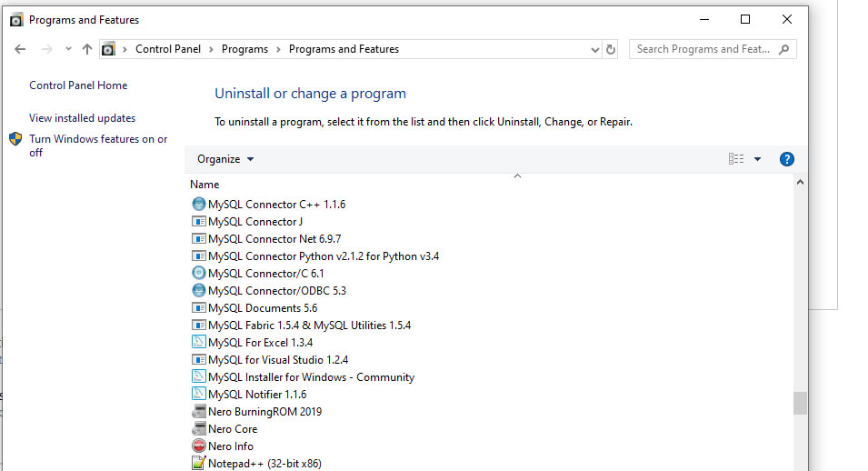Expand the chevron after Control Panel breadcrumb
868x471 pixels.
pos(211,49)
